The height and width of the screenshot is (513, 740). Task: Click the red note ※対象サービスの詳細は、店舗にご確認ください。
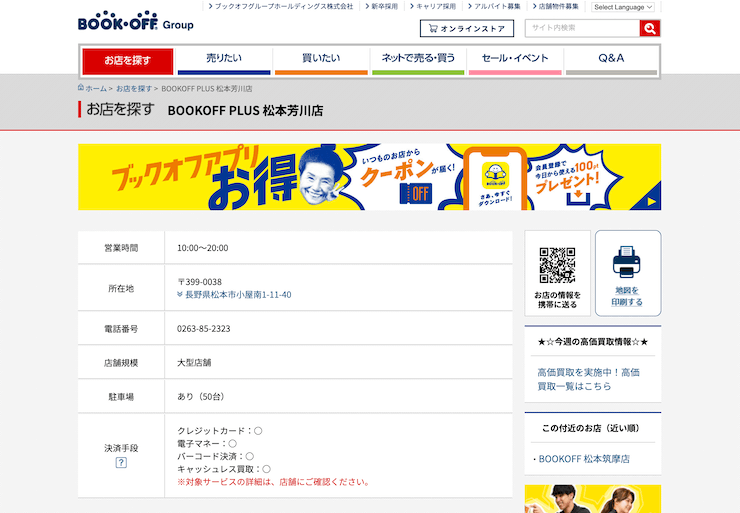coord(274,482)
